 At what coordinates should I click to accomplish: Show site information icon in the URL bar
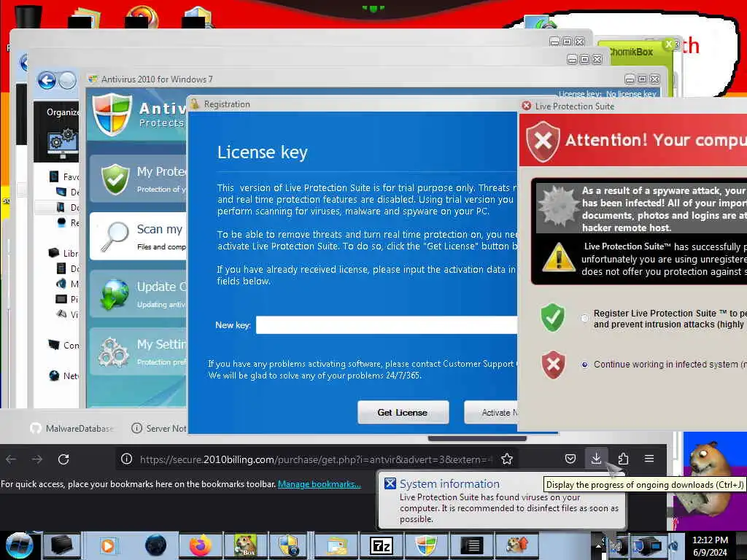126,459
